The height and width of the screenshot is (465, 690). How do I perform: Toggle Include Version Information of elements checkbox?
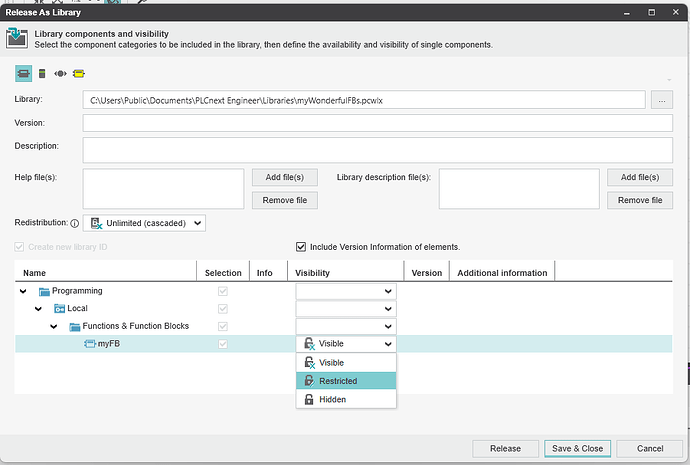click(x=301, y=247)
